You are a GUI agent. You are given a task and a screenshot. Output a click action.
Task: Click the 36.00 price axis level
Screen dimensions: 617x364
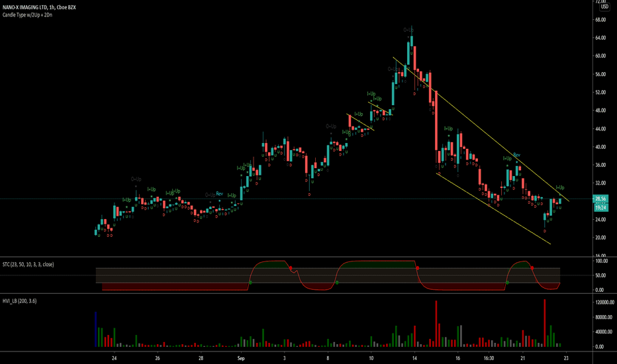click(x=600, y=165)
